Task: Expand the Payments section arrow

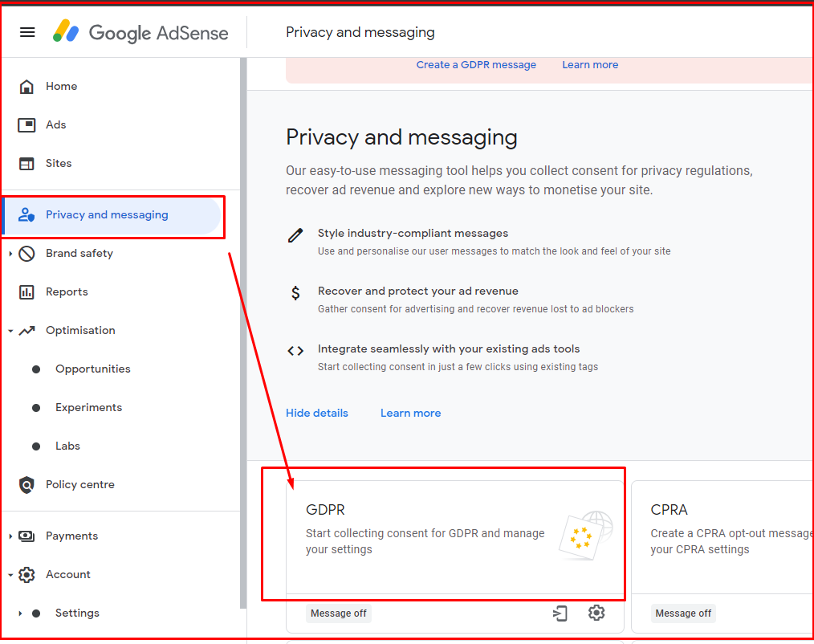Action: coord(10,536)
